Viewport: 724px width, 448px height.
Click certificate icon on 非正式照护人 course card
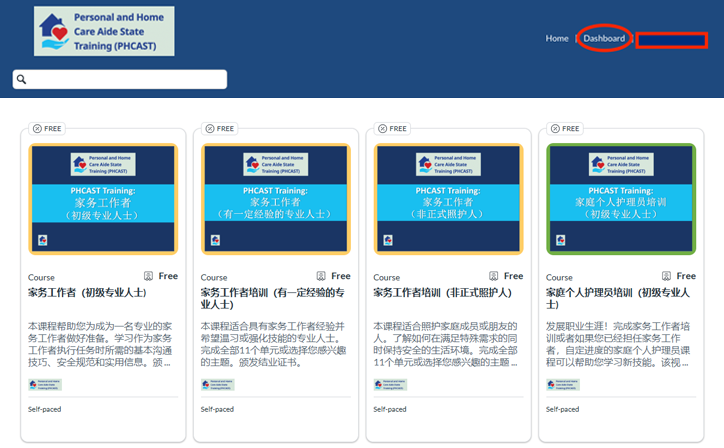[x=494, y=276]
